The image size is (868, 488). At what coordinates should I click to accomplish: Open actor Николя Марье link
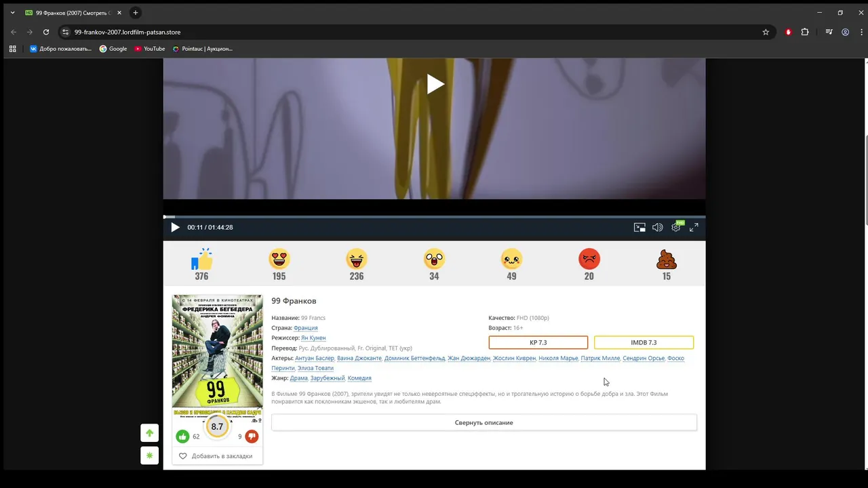click(x=558, y=359)
